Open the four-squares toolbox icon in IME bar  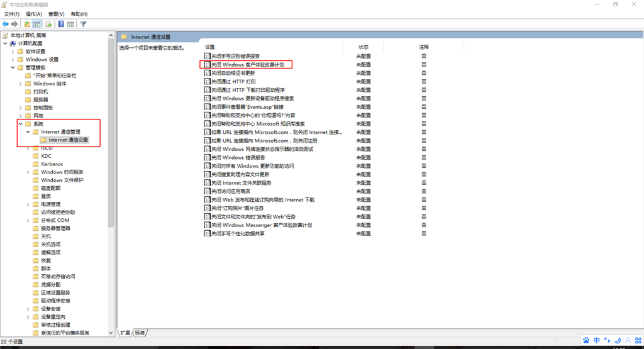click(638, 340)
